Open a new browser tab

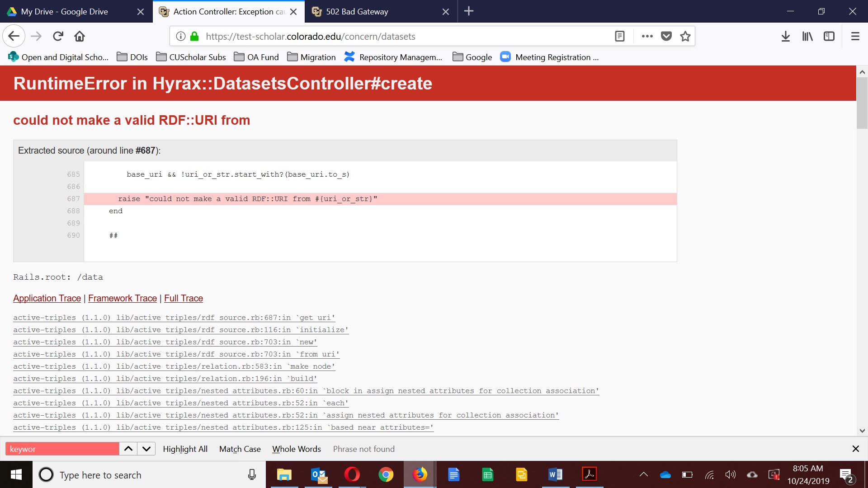point(469,11)
